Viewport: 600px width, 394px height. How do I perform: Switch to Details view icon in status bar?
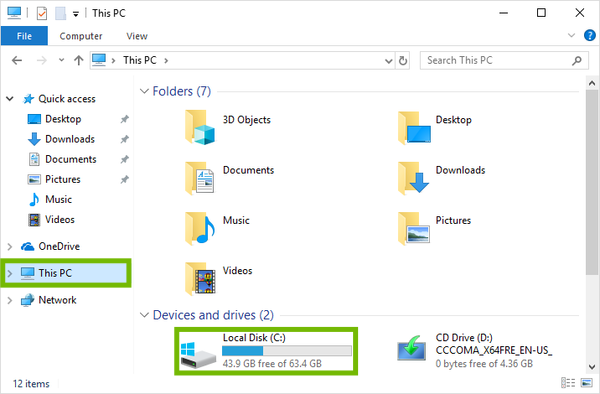click(x=568, y=383)
